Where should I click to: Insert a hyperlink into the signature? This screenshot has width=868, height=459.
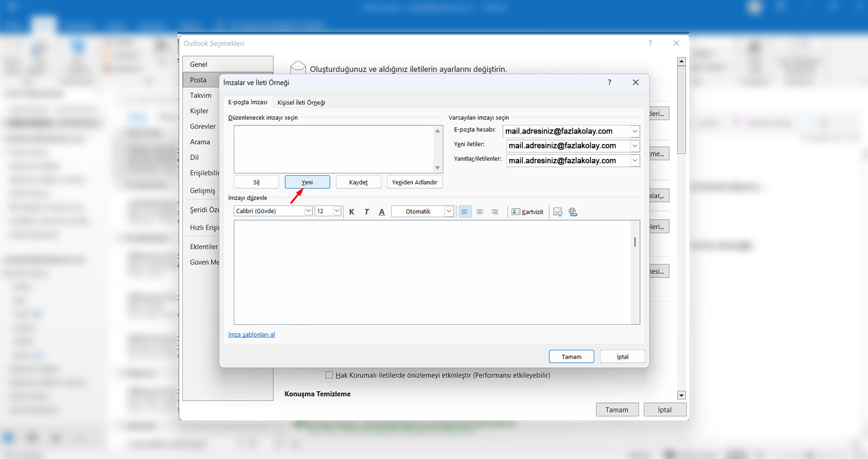point(573,212)
